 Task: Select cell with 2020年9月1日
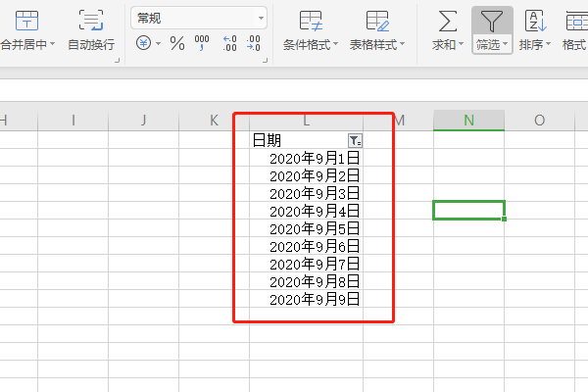306,158
